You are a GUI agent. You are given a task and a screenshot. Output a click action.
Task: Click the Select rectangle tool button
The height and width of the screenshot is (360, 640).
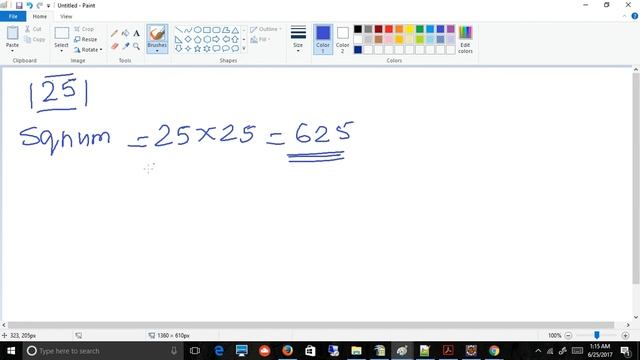[x=62, y=33]
